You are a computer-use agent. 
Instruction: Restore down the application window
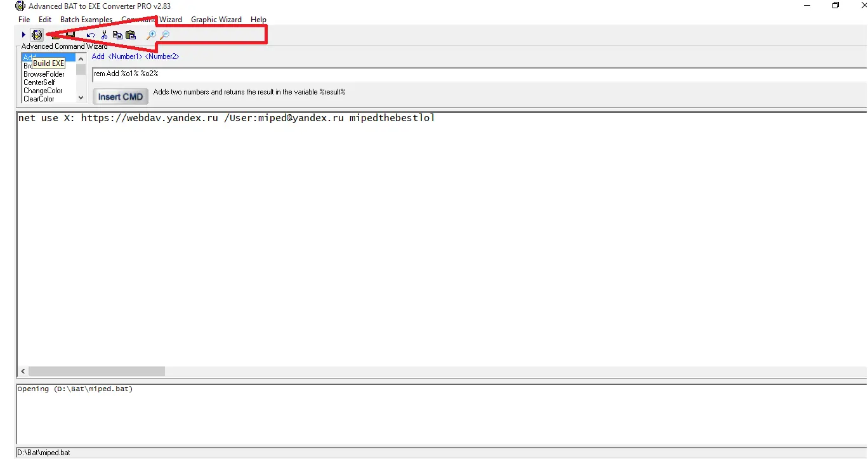pyautogui.click(x=835, y=6)
